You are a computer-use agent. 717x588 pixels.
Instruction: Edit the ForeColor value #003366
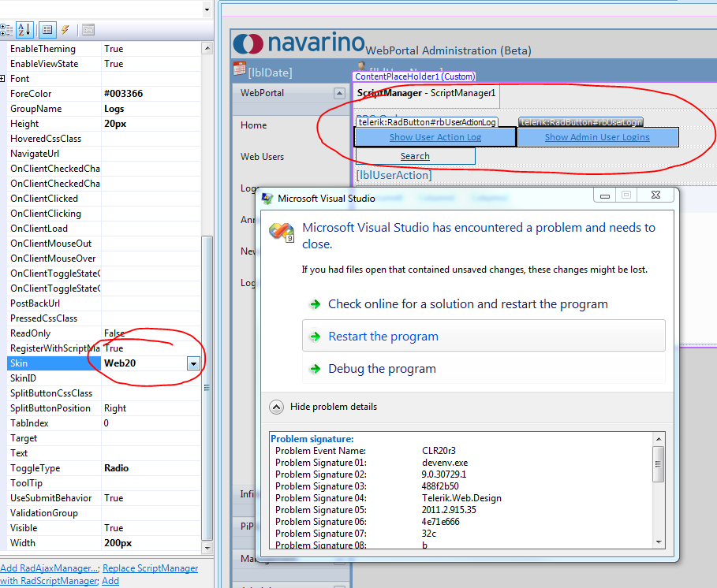point(124,94)
